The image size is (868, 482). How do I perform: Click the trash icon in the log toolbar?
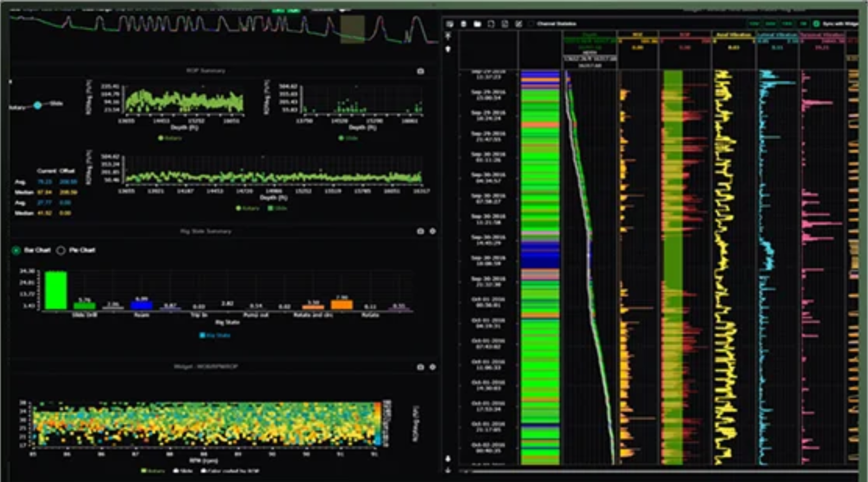point(463,24)
